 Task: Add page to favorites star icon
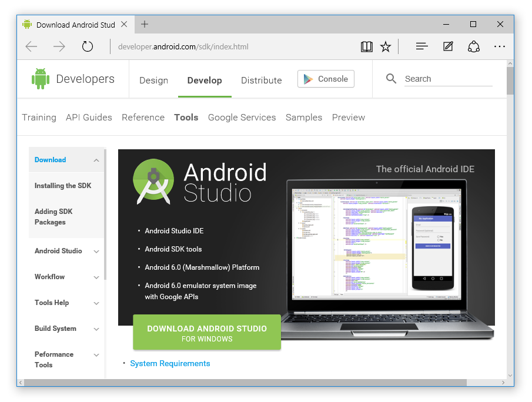386,46
